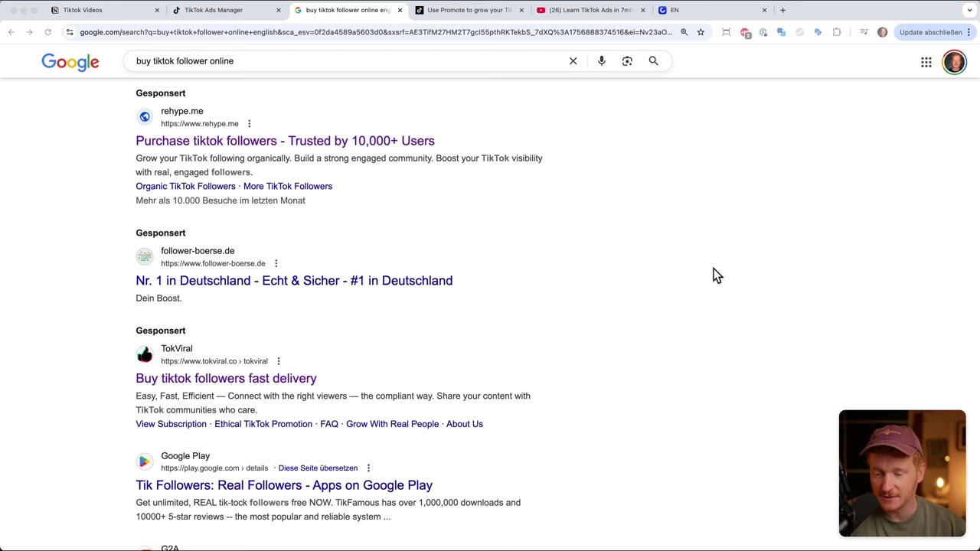Click the webcam video overlay thumbnail
Viewport: 980px width, 551px height.
[x=902, y=474]
